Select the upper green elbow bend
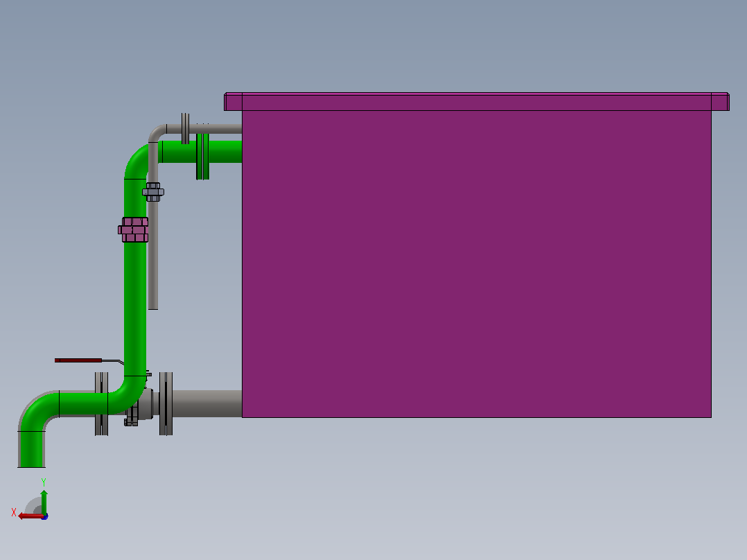This screenshot has width=747, height=560. [137, 159]
